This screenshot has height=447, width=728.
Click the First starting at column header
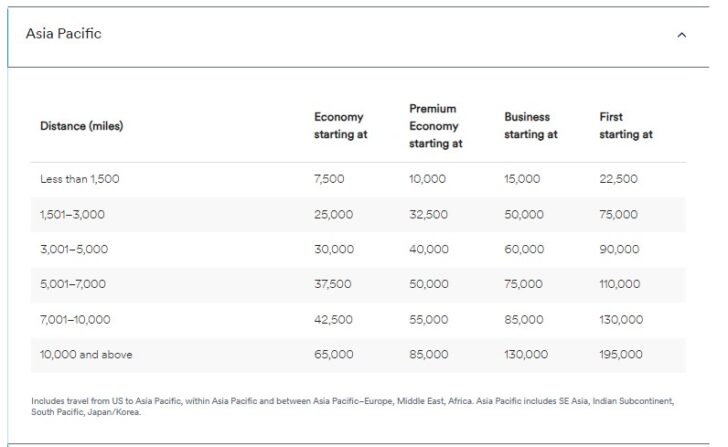coord(626,125)
